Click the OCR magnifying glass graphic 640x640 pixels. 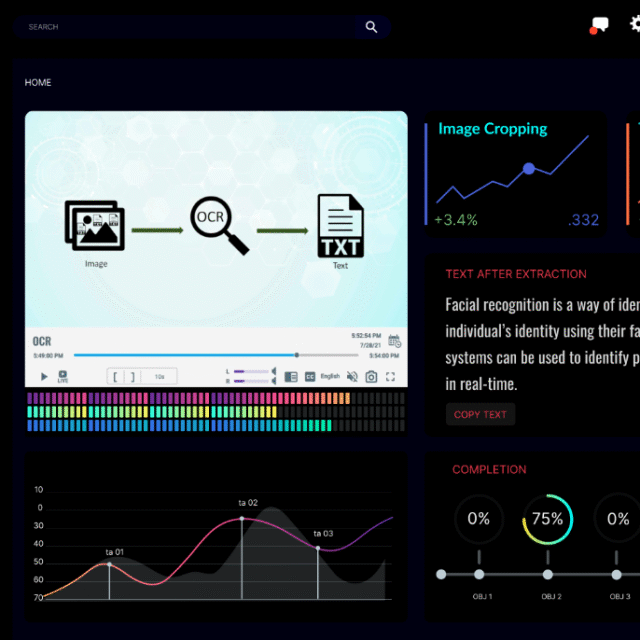click(x=220, y=226)
